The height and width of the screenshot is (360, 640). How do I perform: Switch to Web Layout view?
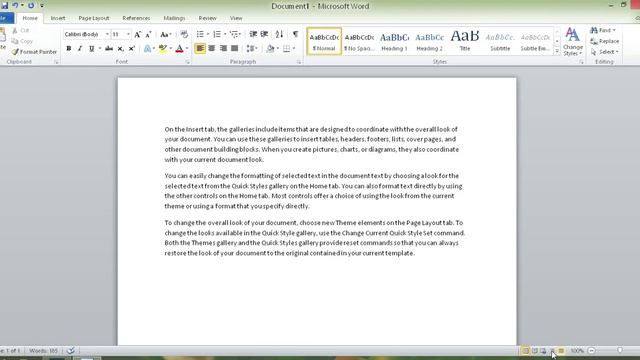click(x=543, y=351)
